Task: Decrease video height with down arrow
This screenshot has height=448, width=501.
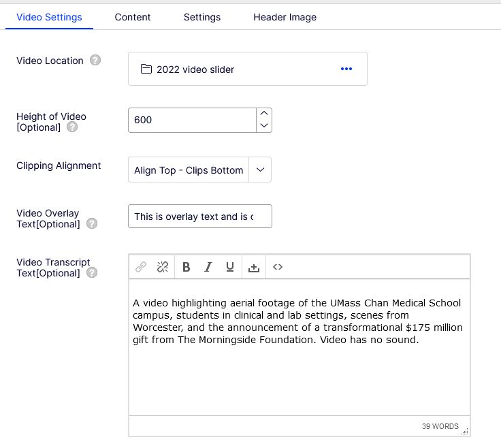Action: pyautogui.click(x=264, y=126)
